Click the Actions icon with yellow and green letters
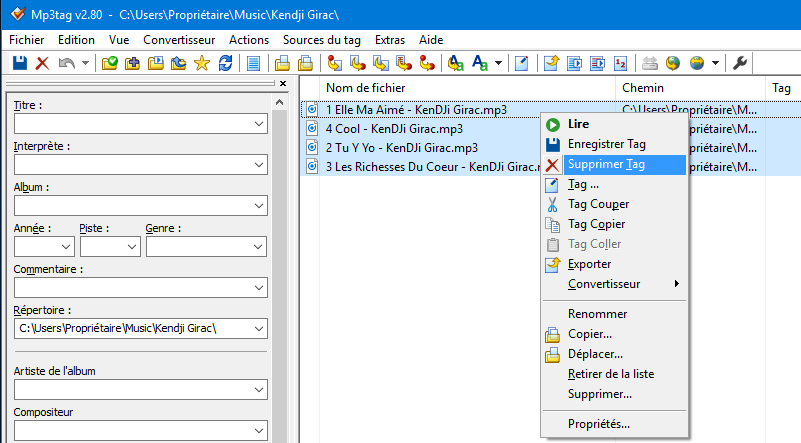The image size is (801, 443). point(455,63)
